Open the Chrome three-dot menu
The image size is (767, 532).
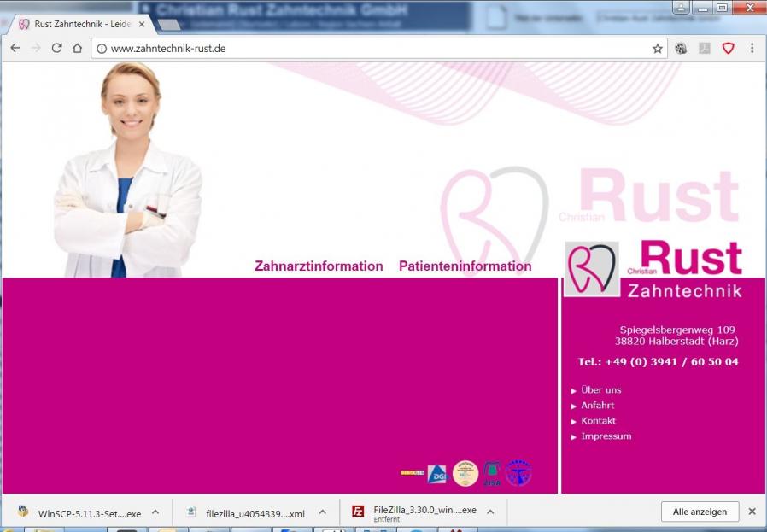tap(752, 48)
